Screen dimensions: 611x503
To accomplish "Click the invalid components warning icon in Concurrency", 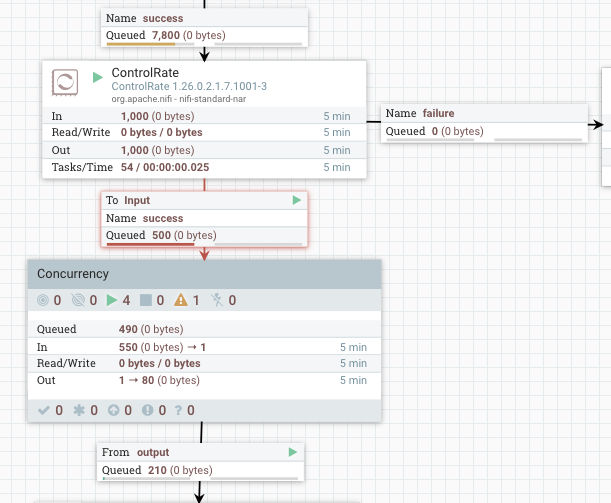I will pyautogui.click(x=181, y=300).
